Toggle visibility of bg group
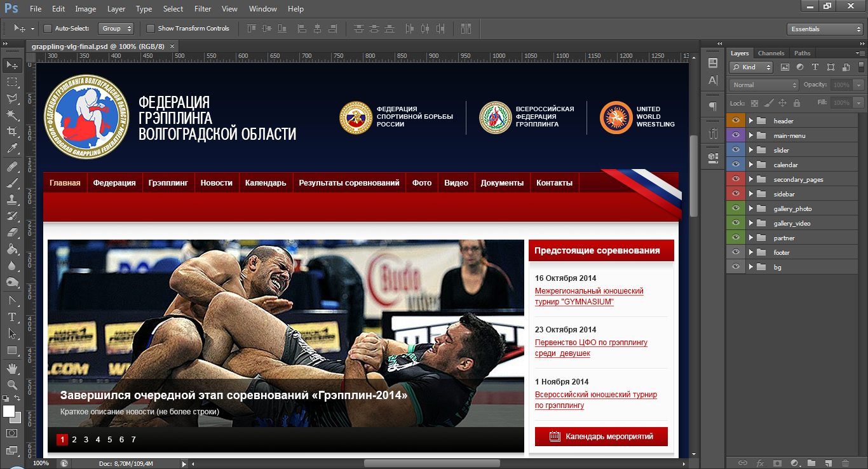 click(736, 267)
